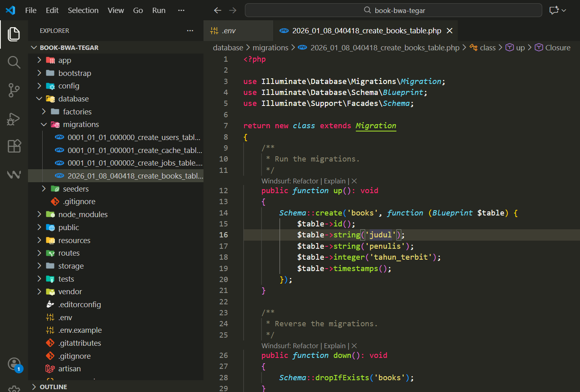
Task: Click Refactor link above the up function
Action: click(x=305, y=181)
